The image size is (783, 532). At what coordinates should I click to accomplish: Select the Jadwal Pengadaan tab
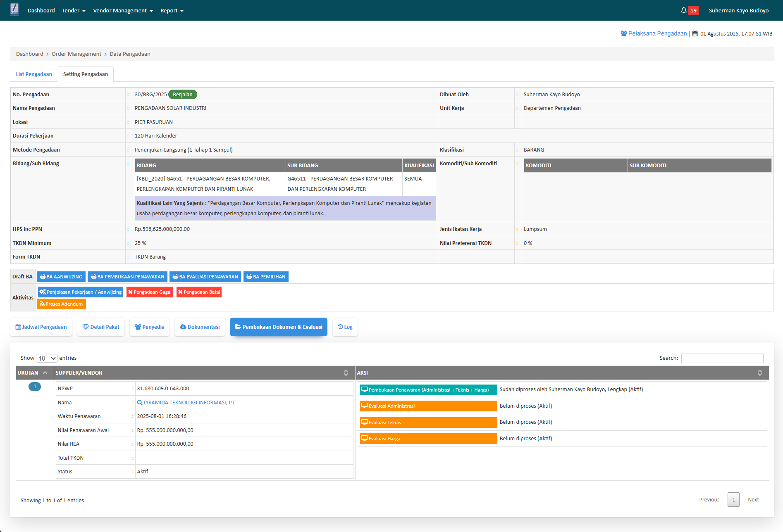coord(41,327)
